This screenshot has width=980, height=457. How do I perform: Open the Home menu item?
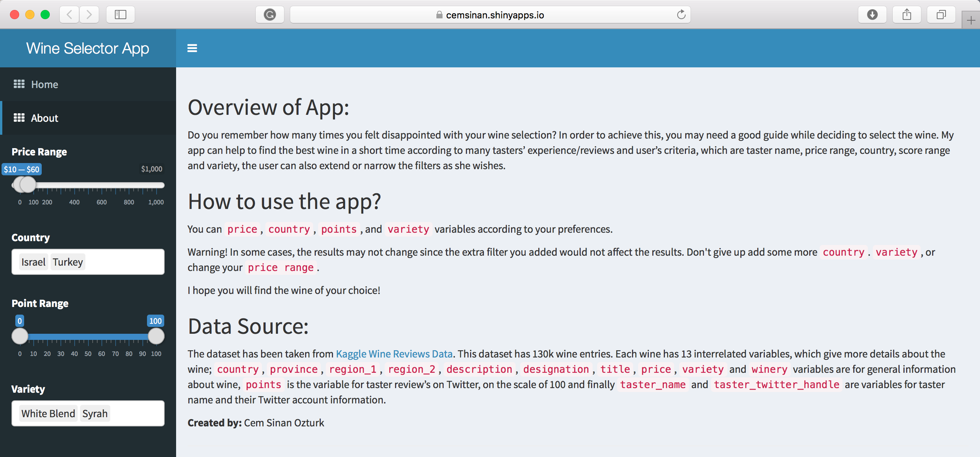88,84
